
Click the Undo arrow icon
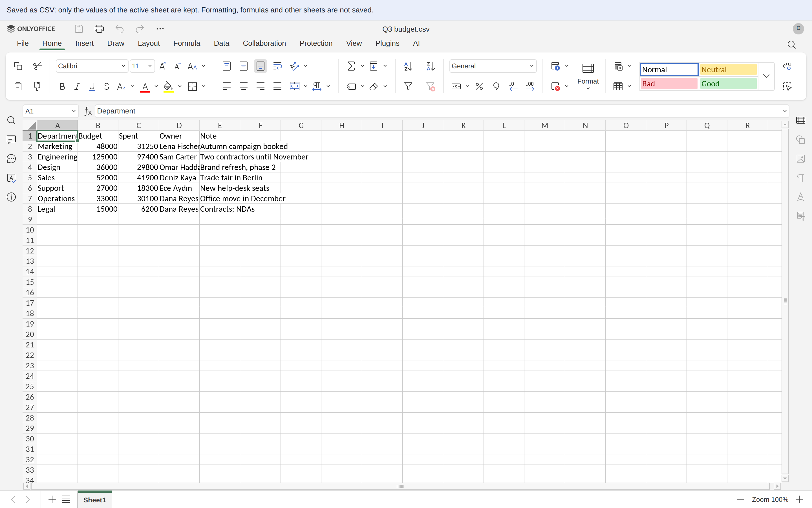tap(120, 29)
